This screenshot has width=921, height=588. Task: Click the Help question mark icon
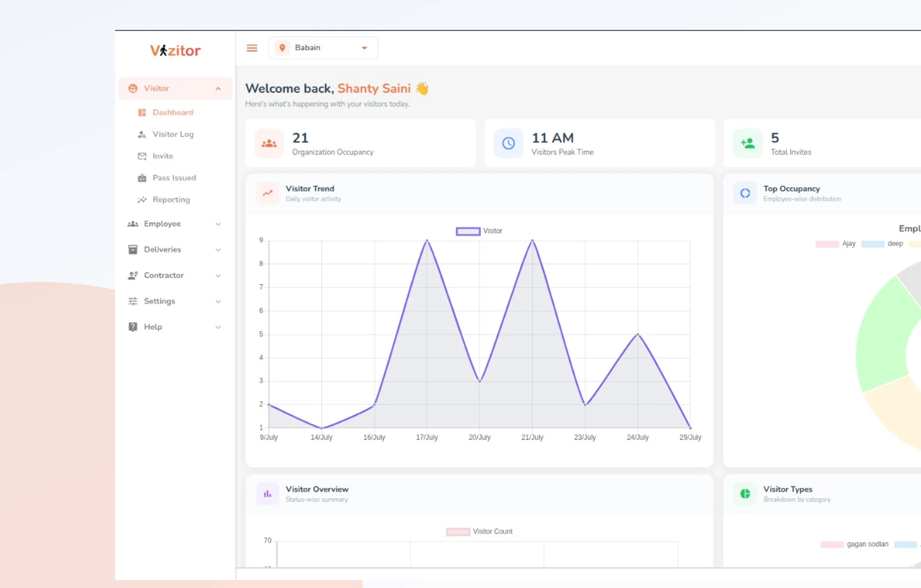(x=133, y=327)
